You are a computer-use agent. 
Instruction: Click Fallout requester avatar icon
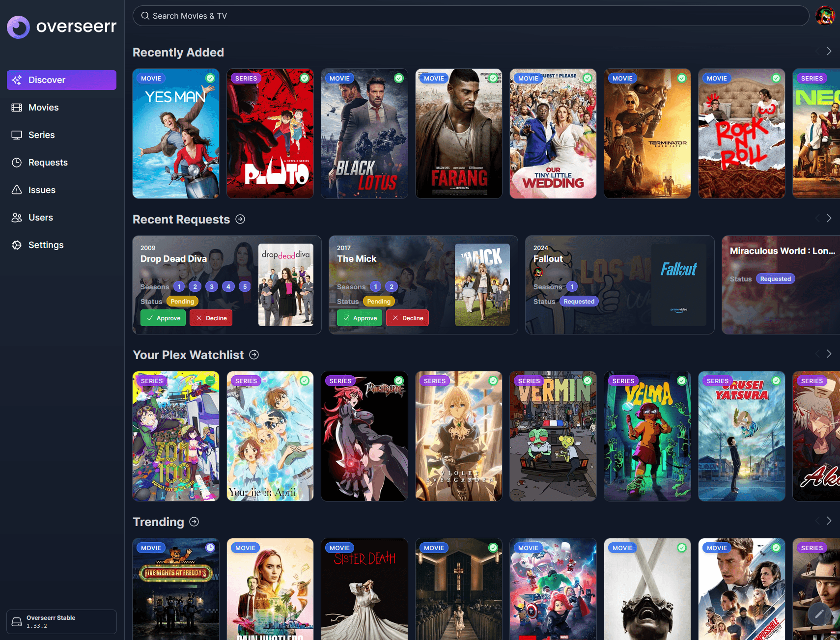tap(538, 272)
